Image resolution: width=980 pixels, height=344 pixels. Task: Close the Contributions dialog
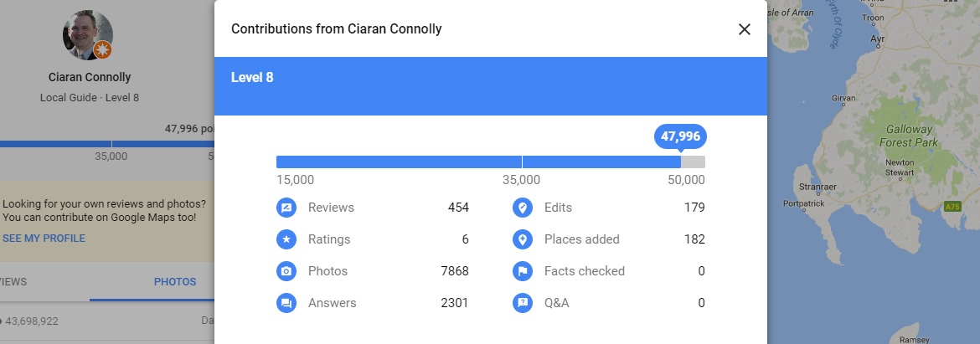[x=744, y=29]
